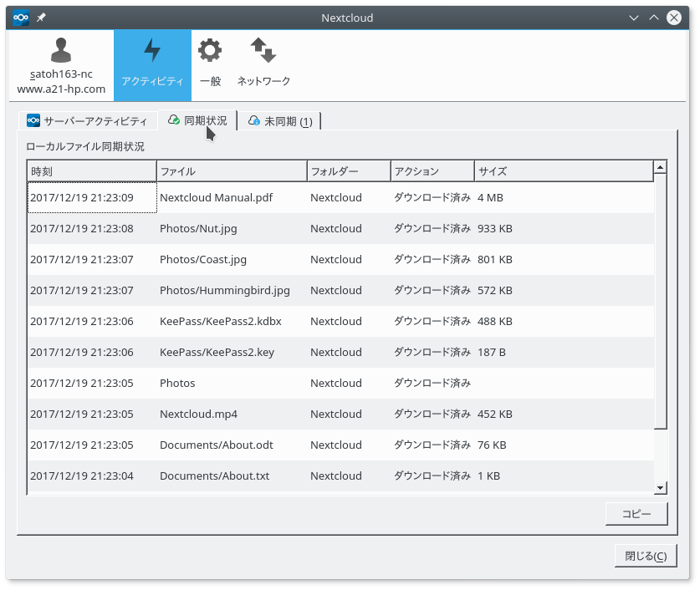Sort by the 時刻 column header

pyautogui.click(x=92, y=171)
